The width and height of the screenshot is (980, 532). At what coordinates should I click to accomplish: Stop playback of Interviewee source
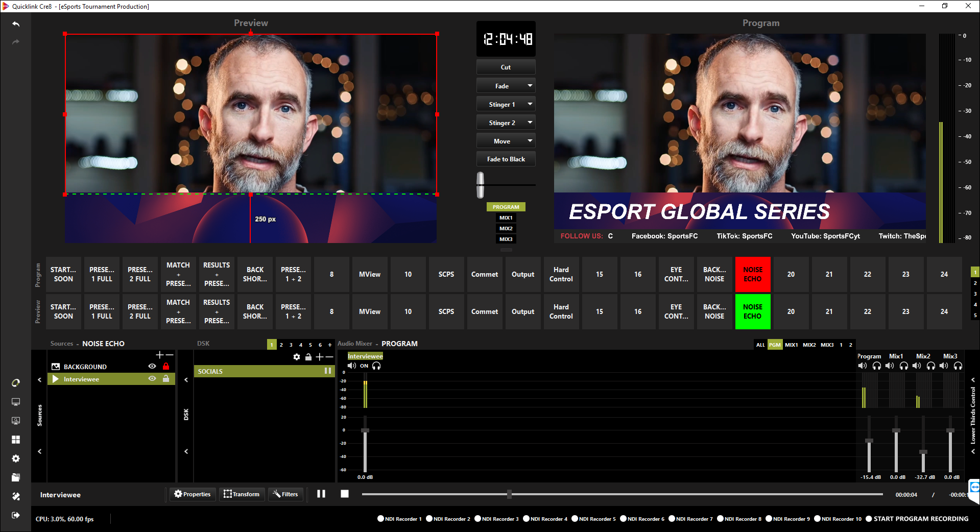coord(345,494)
